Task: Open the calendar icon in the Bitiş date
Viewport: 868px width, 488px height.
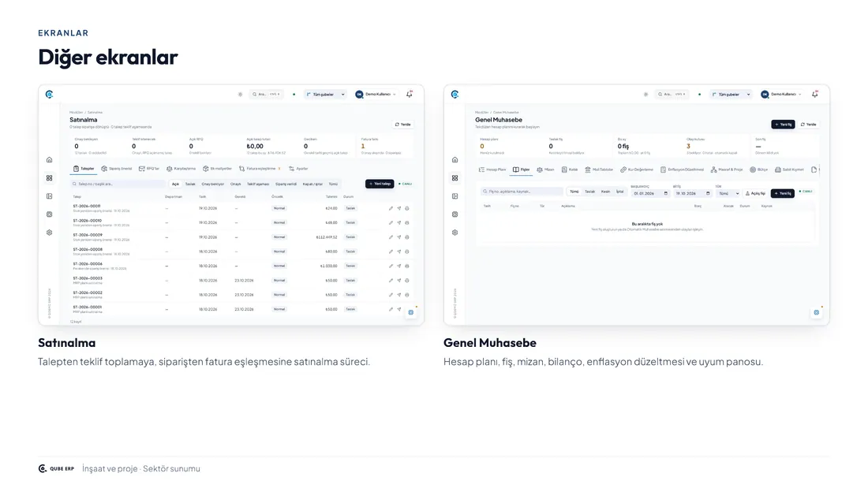Action: (x=708, y=194)
